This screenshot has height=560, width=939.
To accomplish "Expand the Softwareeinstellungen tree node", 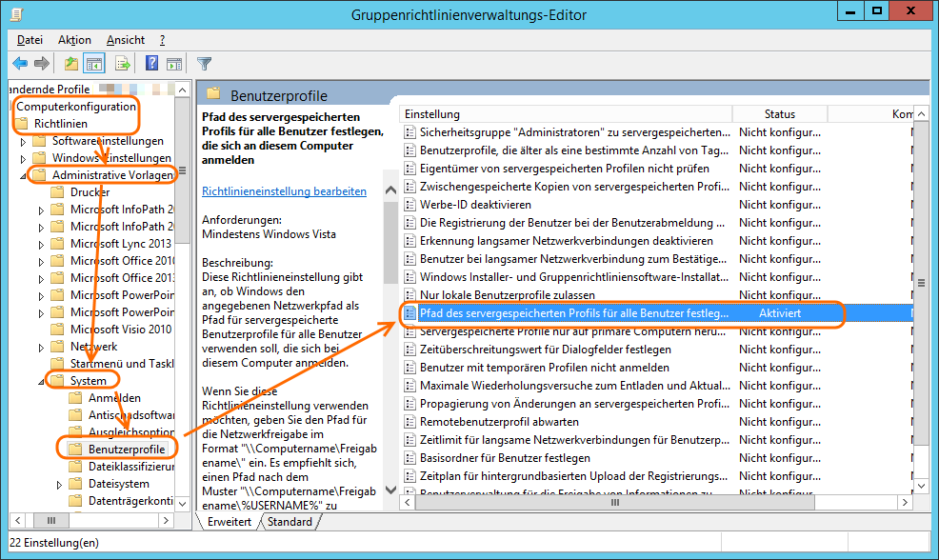I will click(x=23, y=141).
